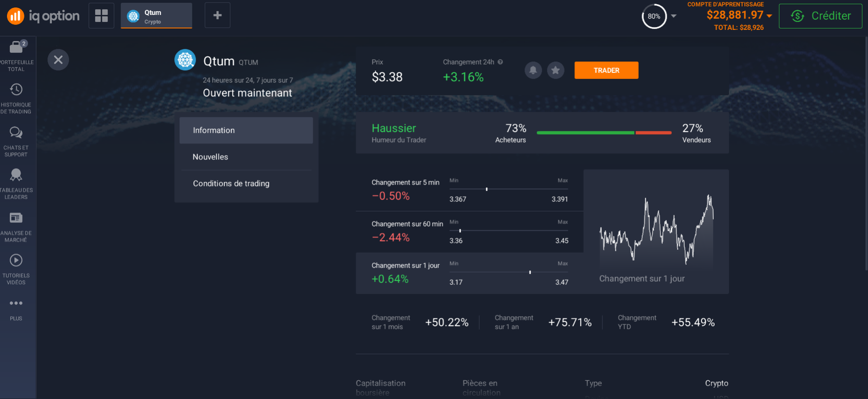The image size is (868, 399).
Task: Select the Changement sur 60 min row
Action: pyautogui.click(x=469, y=232)
